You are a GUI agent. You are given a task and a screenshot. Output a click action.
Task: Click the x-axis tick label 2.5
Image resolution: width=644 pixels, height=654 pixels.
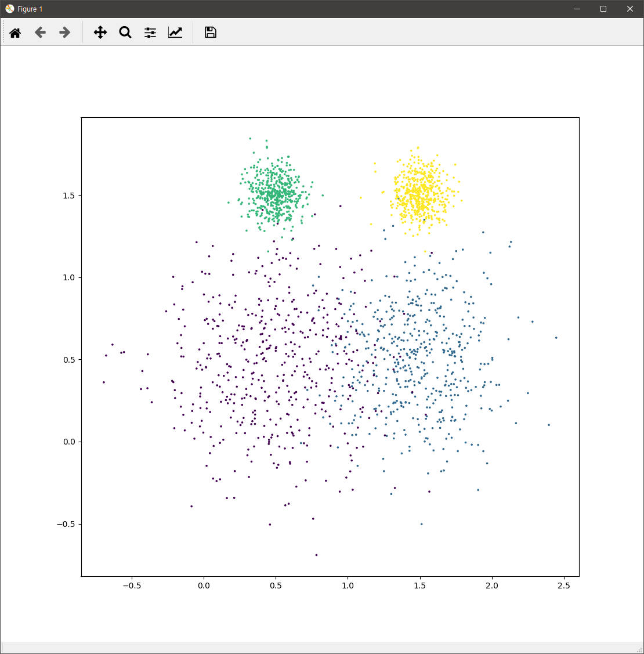(564, 586)
